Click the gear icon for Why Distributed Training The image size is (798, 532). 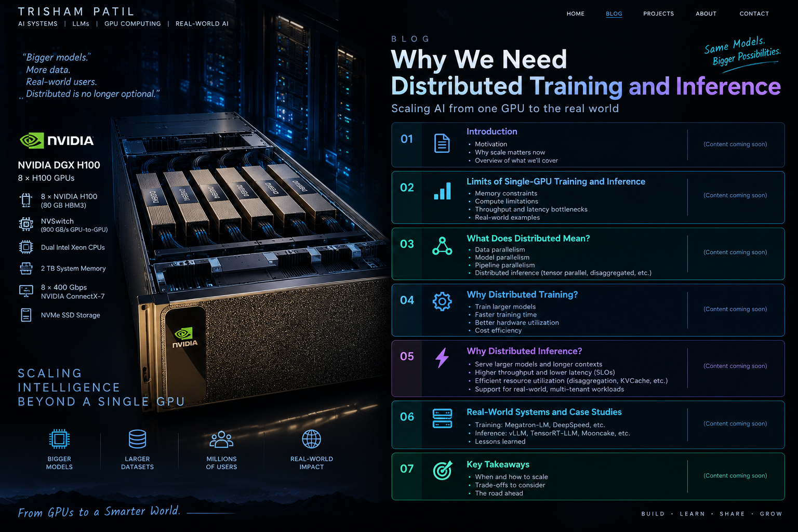[x=442, y=301]
